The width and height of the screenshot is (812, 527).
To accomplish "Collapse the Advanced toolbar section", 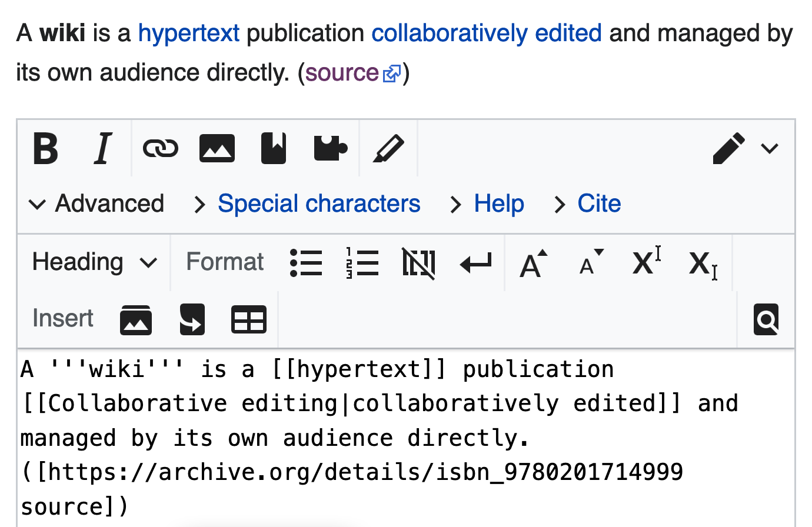I will click(x=97, y=204).
